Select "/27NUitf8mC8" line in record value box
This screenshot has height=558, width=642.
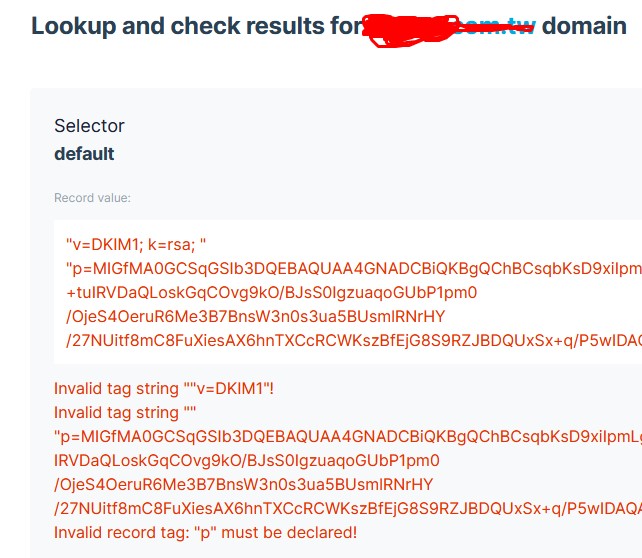pos(350,341)
